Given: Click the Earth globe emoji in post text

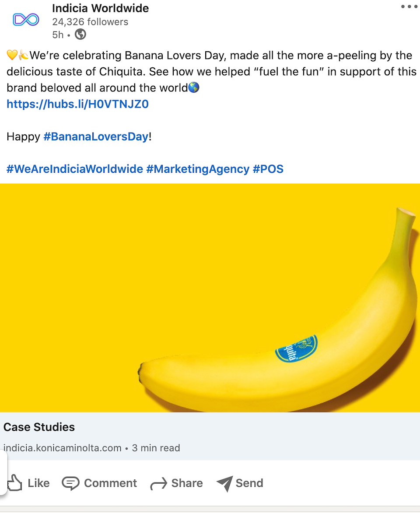Looking at the screenshot, I should point(194,88).
